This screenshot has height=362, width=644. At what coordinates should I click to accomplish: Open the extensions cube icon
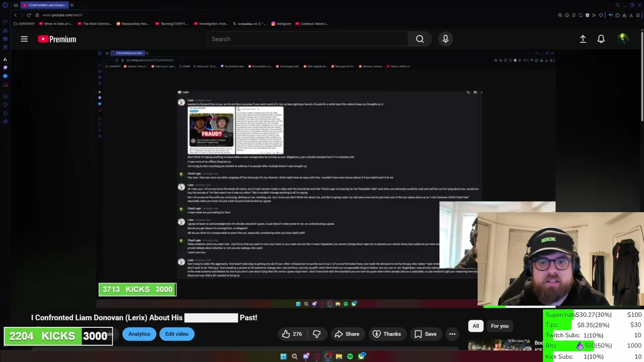click(617, 15)
